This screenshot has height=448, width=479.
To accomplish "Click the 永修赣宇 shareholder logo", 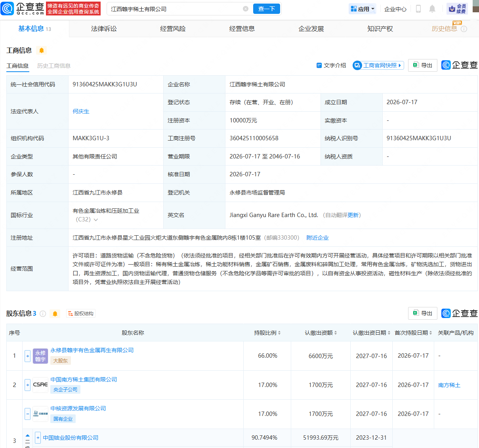I will [x=40, y=356].
